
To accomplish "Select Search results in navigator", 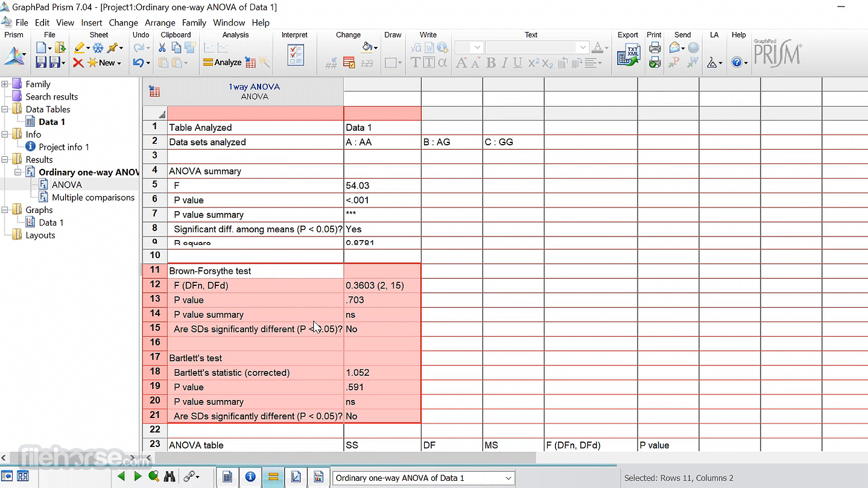I will click(x=52, y=97).
